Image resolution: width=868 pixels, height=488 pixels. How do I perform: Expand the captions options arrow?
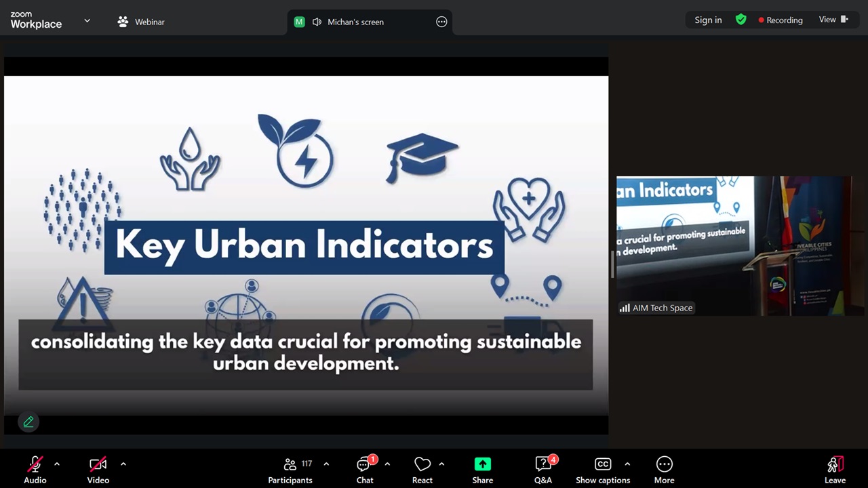pos(627,464)
